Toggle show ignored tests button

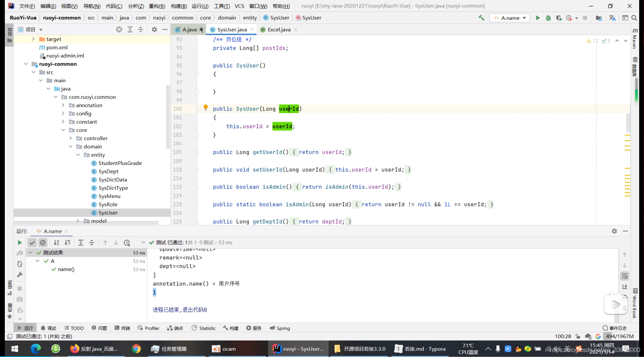click(x=43, y=242)
